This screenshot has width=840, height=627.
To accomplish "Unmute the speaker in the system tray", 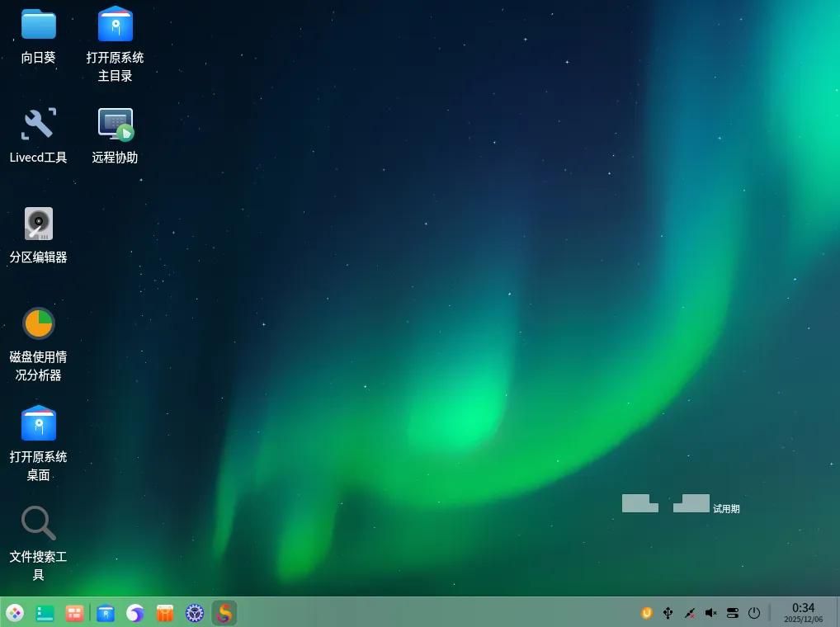I will click(x=710, y=613).
